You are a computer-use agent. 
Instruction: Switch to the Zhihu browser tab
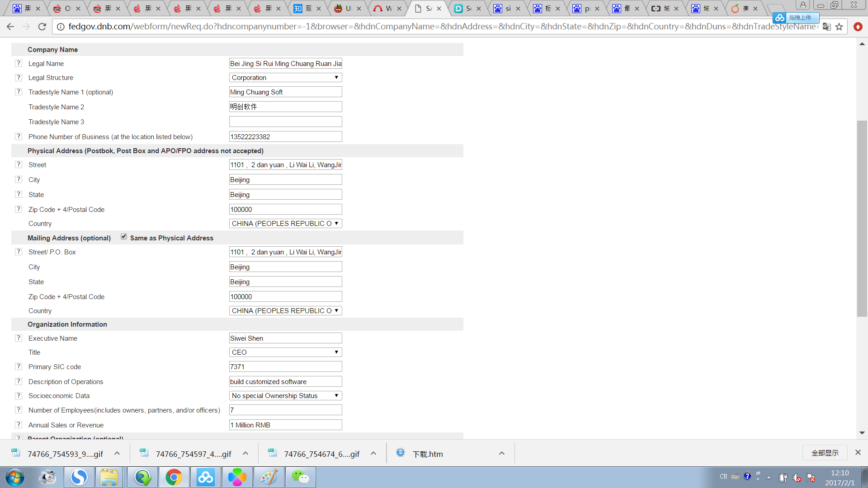[x=304, y=8]
